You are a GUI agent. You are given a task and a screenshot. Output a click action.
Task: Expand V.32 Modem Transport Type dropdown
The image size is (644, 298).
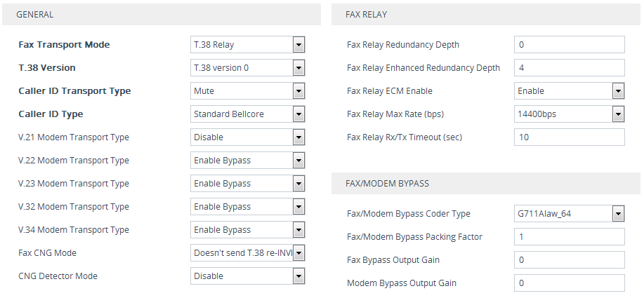[247, 207]
